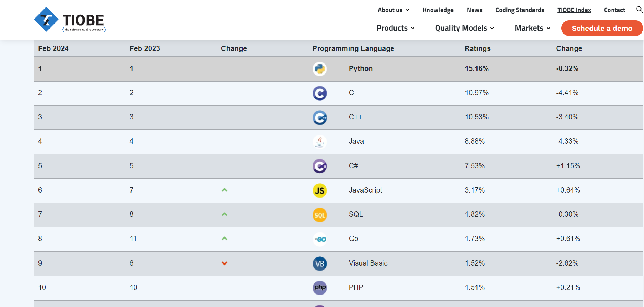Click the Python logo icon
Screen dimensions: 644x307
pyautogui.click(x=320, y=69)
